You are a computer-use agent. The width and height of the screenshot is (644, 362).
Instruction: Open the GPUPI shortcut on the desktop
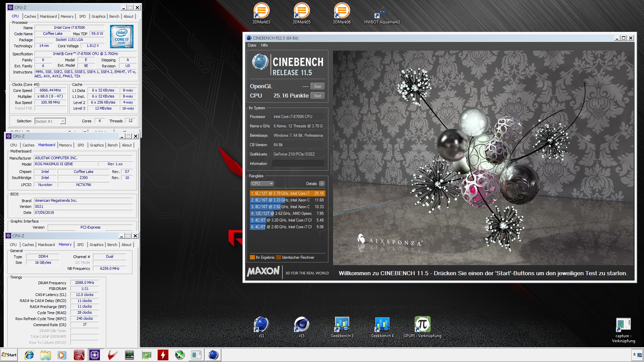pos(422,327)
